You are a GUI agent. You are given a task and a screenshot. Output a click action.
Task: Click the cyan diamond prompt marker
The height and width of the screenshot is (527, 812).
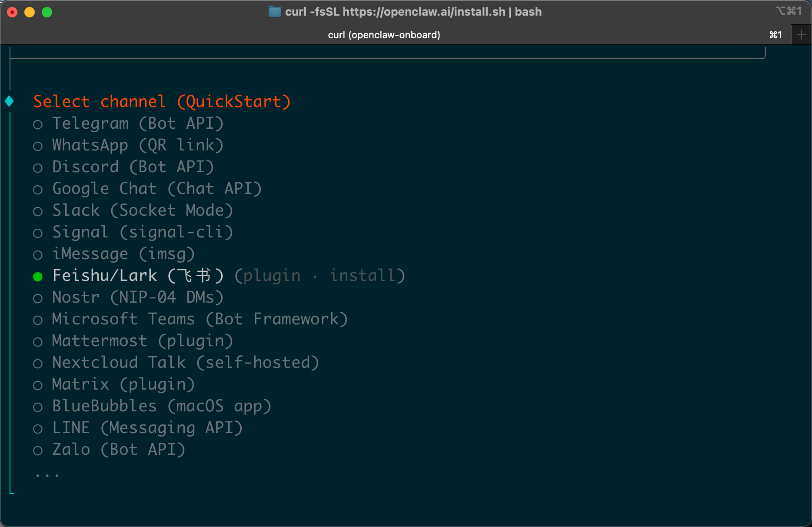9,101
